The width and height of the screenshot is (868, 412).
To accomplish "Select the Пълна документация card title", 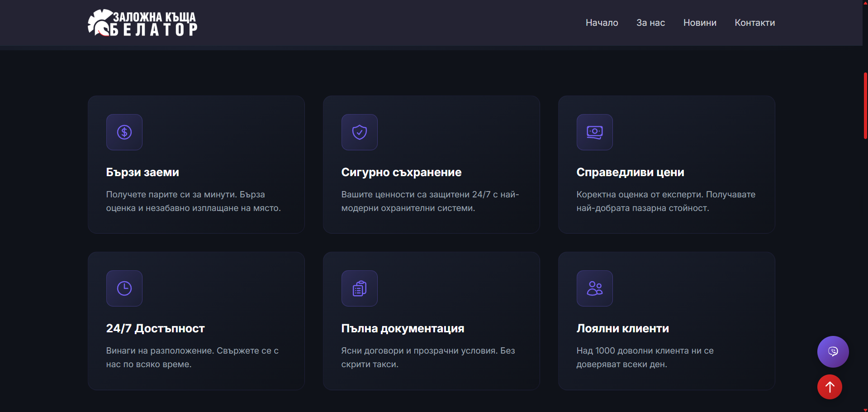I will pos(403,329).
